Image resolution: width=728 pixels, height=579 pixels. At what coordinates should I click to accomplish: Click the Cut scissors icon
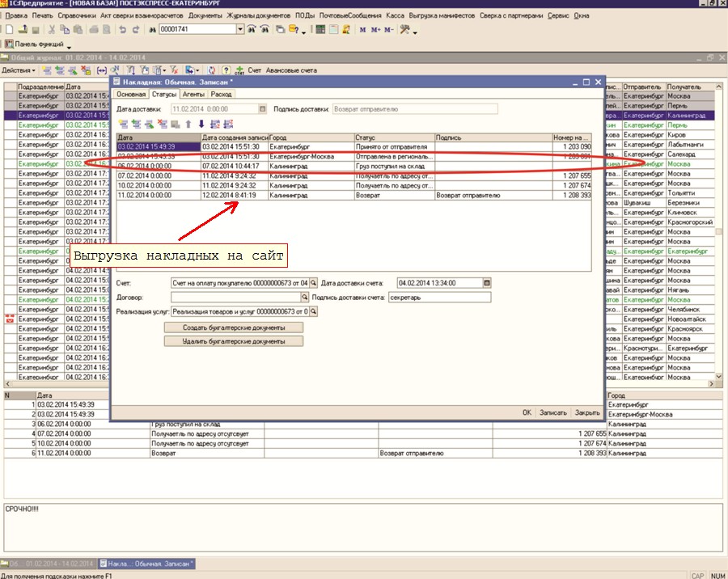click(52, 29)
